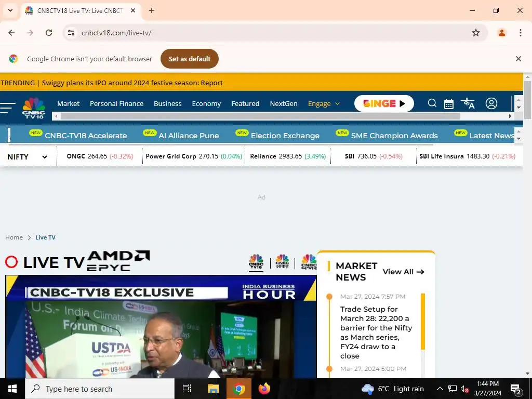Click the page vertical scrollbar
Screen dimensions: 532x399
pyautogui.click(x=527, y=100)
